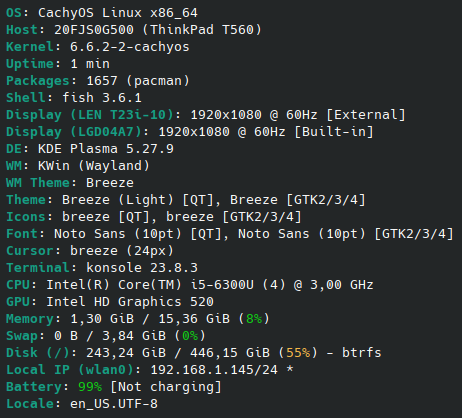Click the Noto Sans font line
The width and height of the screenshot is (462, 418).
230,234
